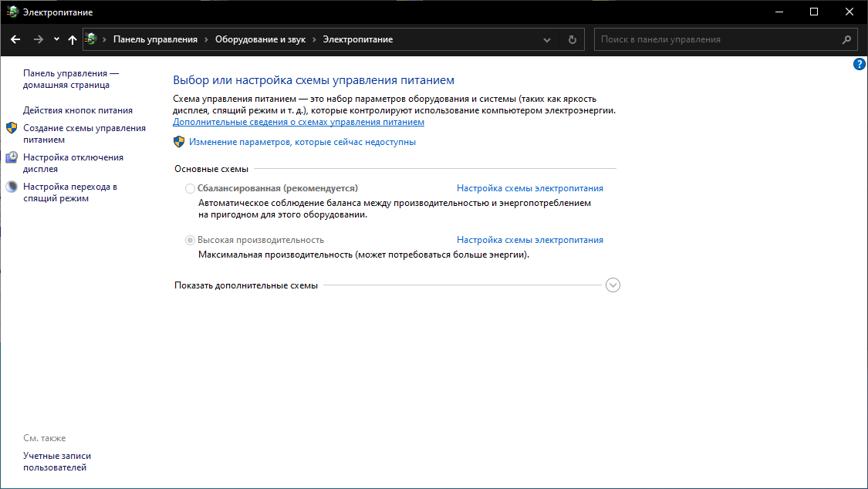This screenshot has height=489, width=868.
Task: Click the display-off settings monitor icon in sidebar
Action: pyautogui.click(x=12, y=157)
